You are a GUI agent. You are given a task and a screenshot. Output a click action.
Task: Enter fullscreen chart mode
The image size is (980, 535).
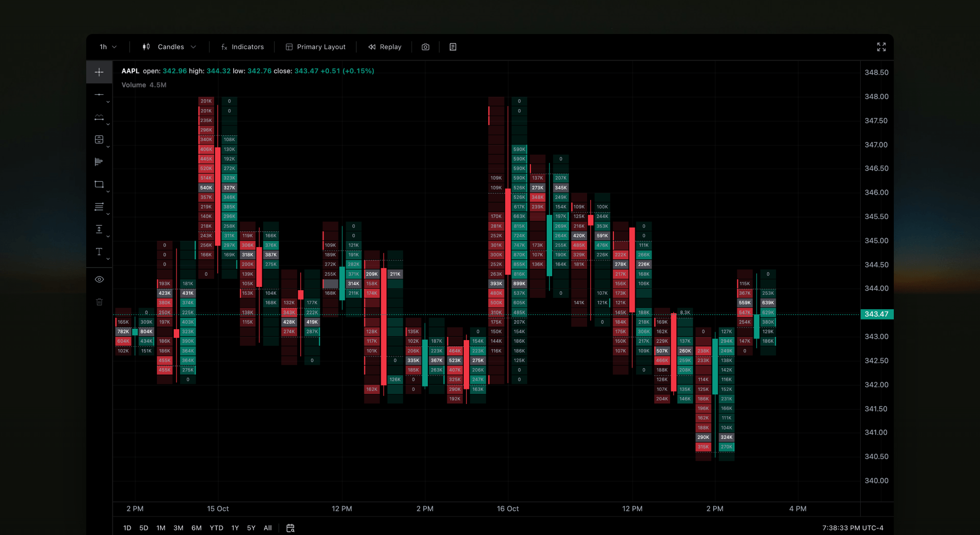(x=881, y=47)
